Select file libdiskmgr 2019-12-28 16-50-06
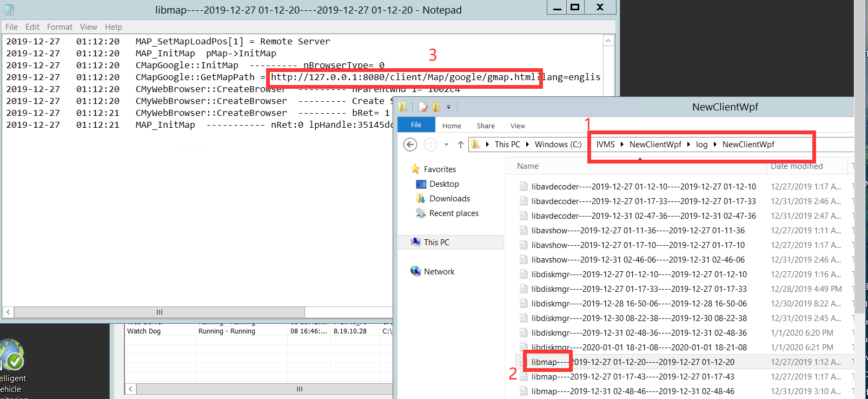This screenshot has width=868, height=399. 639,304
